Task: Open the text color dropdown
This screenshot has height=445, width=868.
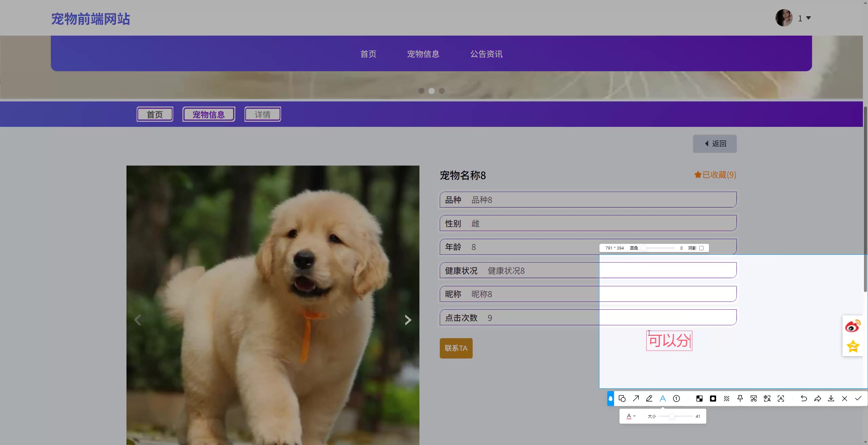Action: pos(631,416)
